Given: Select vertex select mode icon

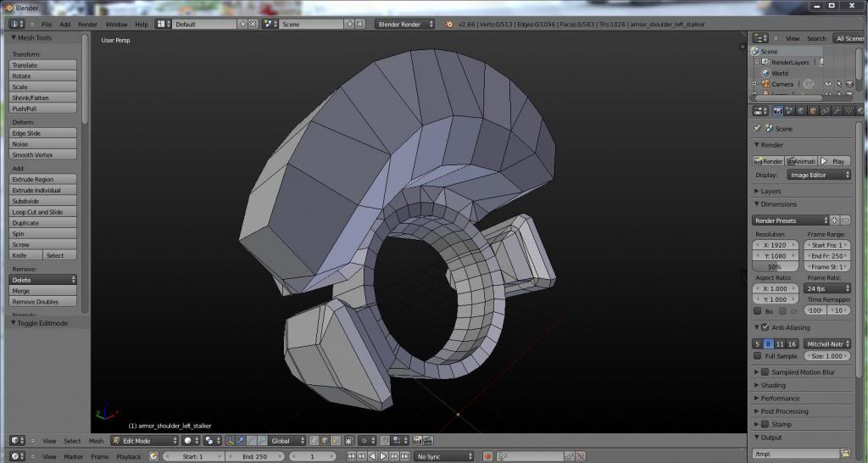Looking at the screenshot, I should [x=314, y=441].
